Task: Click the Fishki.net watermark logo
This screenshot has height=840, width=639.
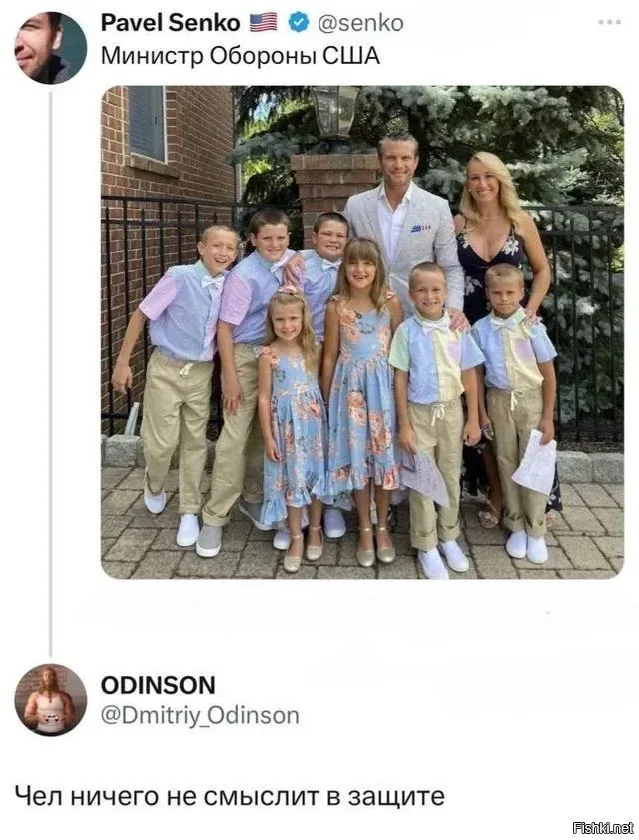Action: click(603, 828)
